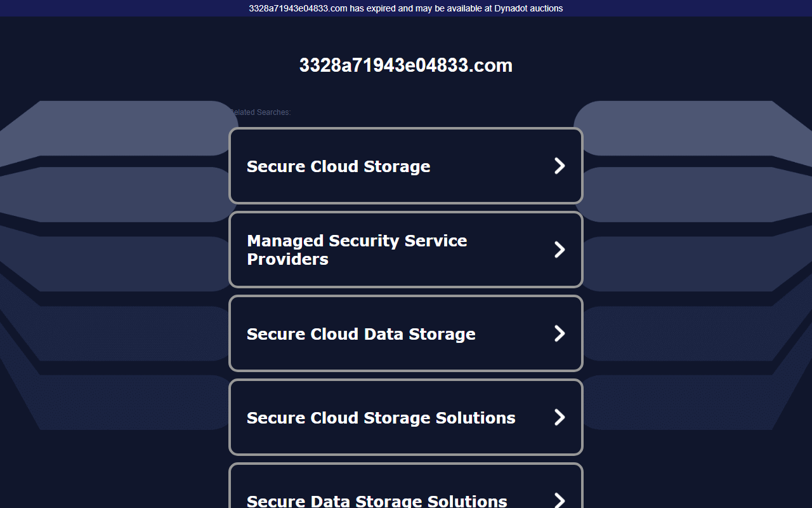Click chevron arrow beside Secure Data Storage Solutions

point(560,500)
